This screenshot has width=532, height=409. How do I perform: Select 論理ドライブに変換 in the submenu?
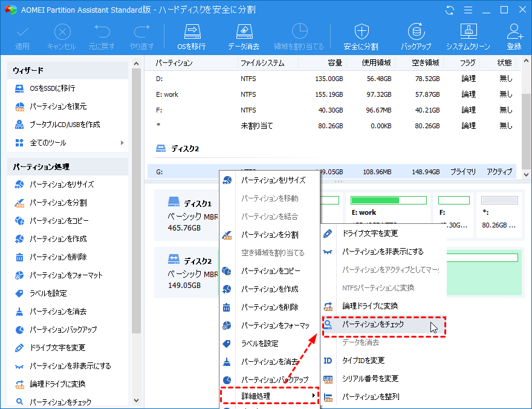click(x=383, y=306)
